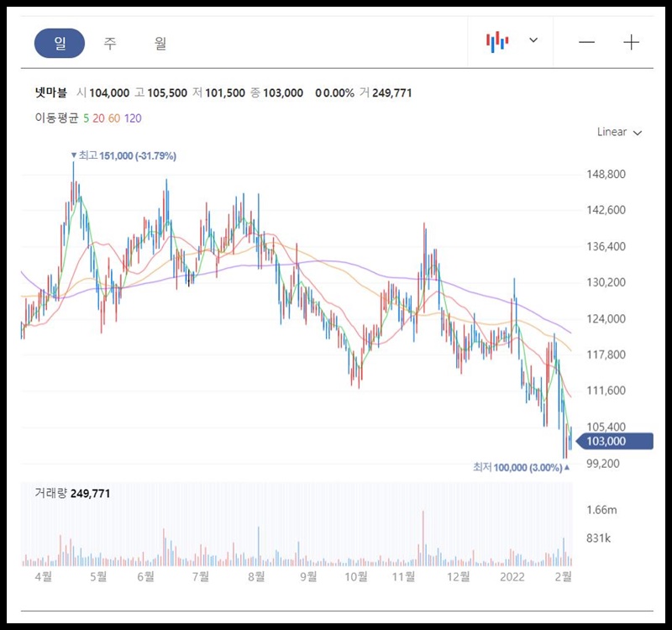Click the 1.66m volume axis label
This screenshot has height=630, width=672.
point(601,510)
